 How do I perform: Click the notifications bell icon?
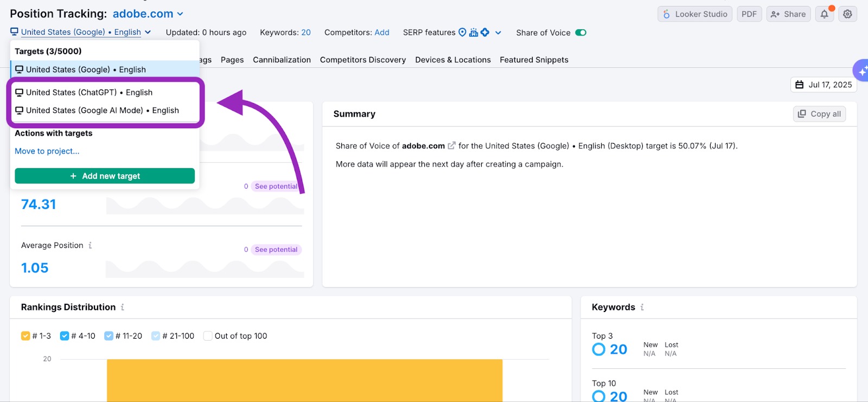click(x=824, y=14)
